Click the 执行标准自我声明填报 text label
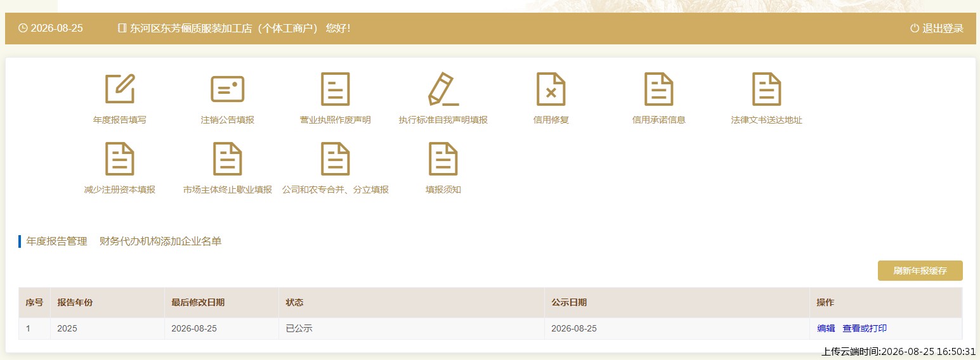This screenshot has height=360, width=980. (443, 120)
